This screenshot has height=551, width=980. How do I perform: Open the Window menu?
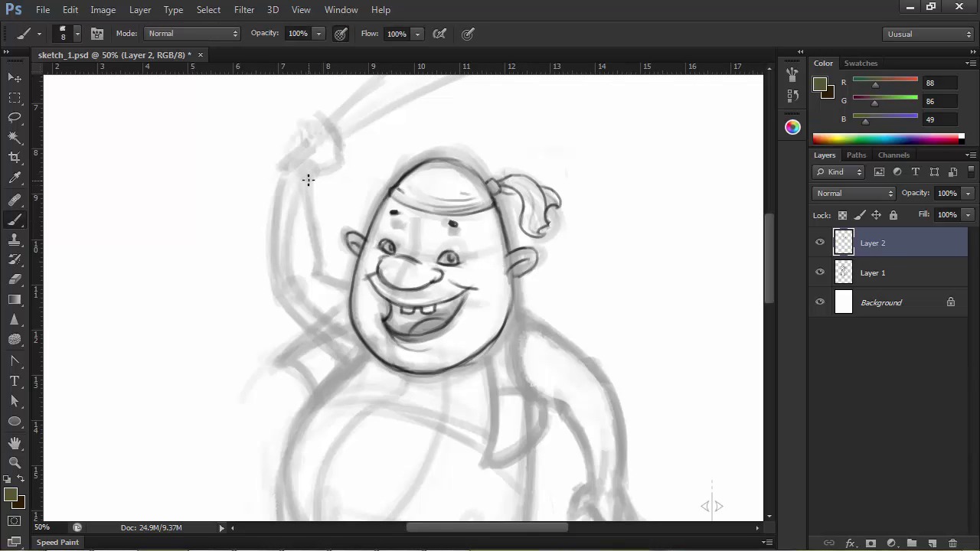point(341,10)
